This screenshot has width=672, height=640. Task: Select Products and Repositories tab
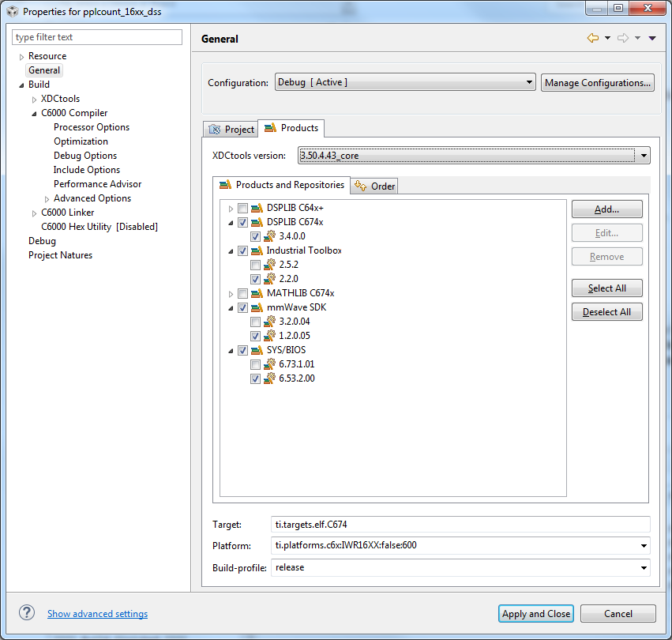pos(282,185)
